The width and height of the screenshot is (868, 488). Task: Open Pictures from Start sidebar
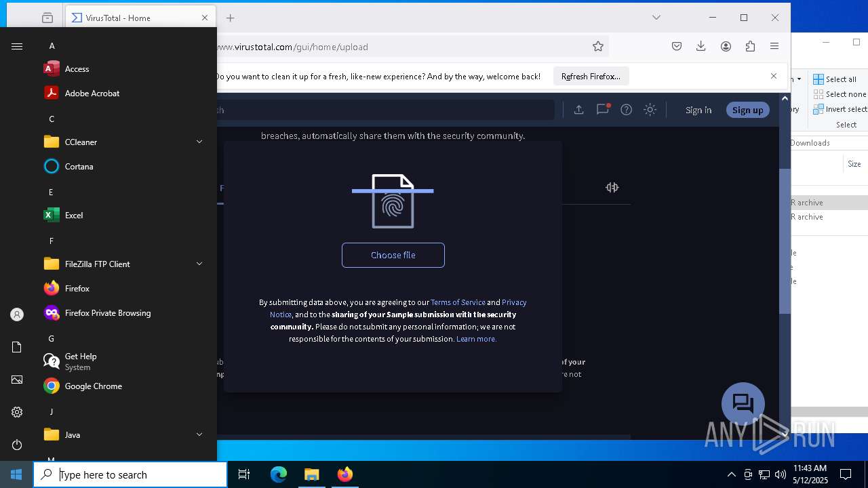[x=17, y=380]
